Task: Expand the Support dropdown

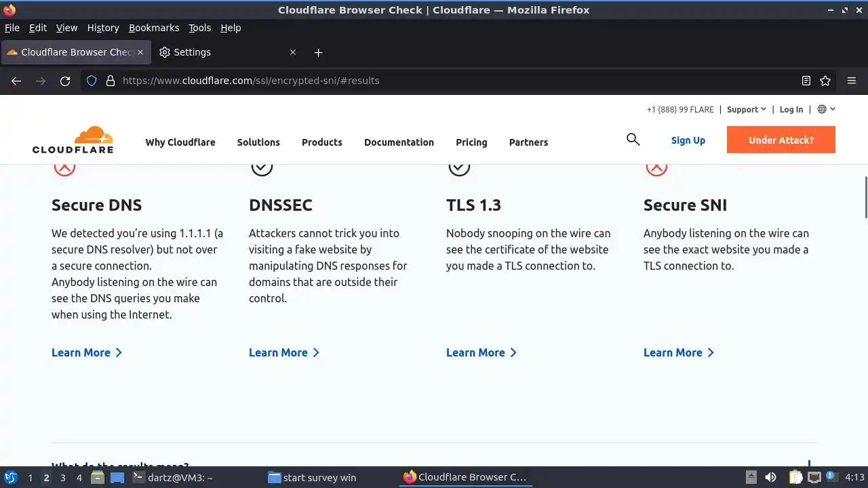Action: 747,109
